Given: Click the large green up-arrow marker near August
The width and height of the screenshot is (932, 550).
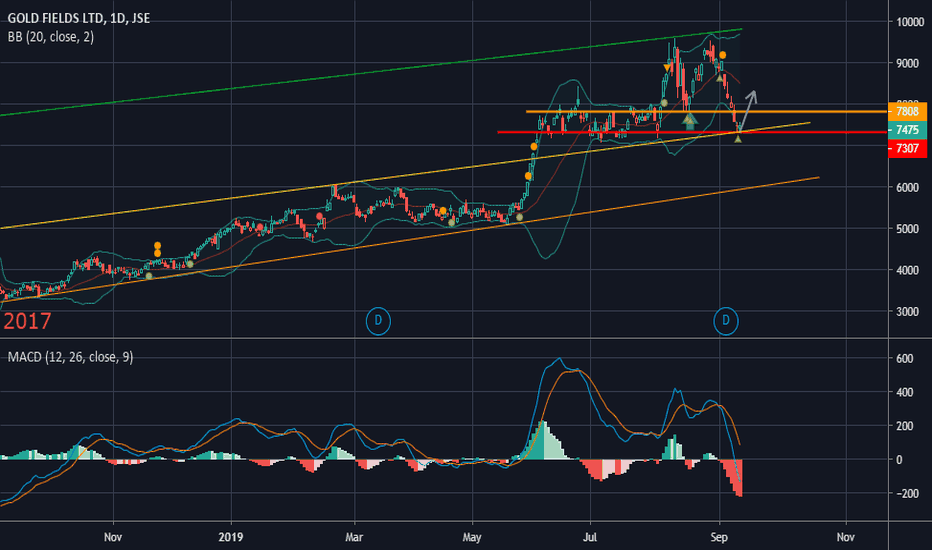Looking at the screenshot, I should [689, 121].
